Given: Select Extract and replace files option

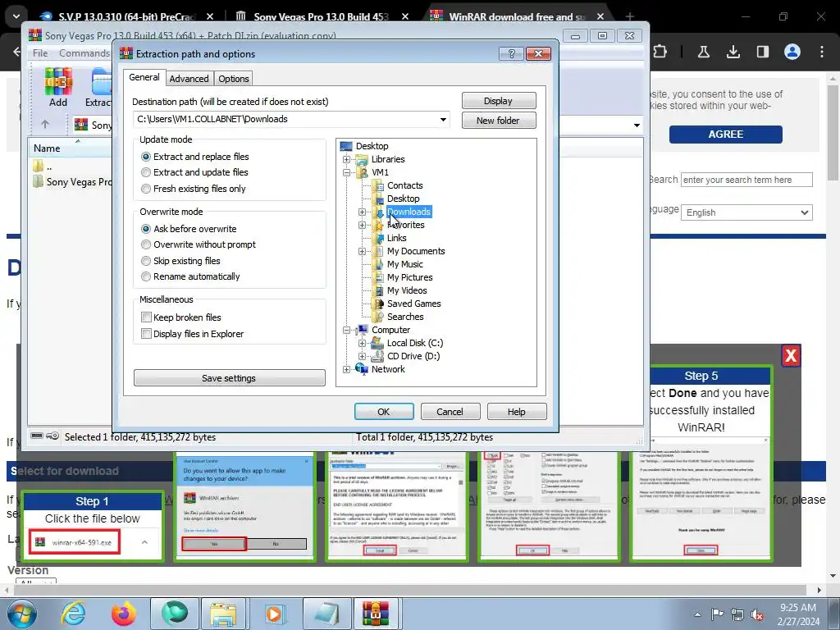Looking at the screenshot, I should point(146,157).
